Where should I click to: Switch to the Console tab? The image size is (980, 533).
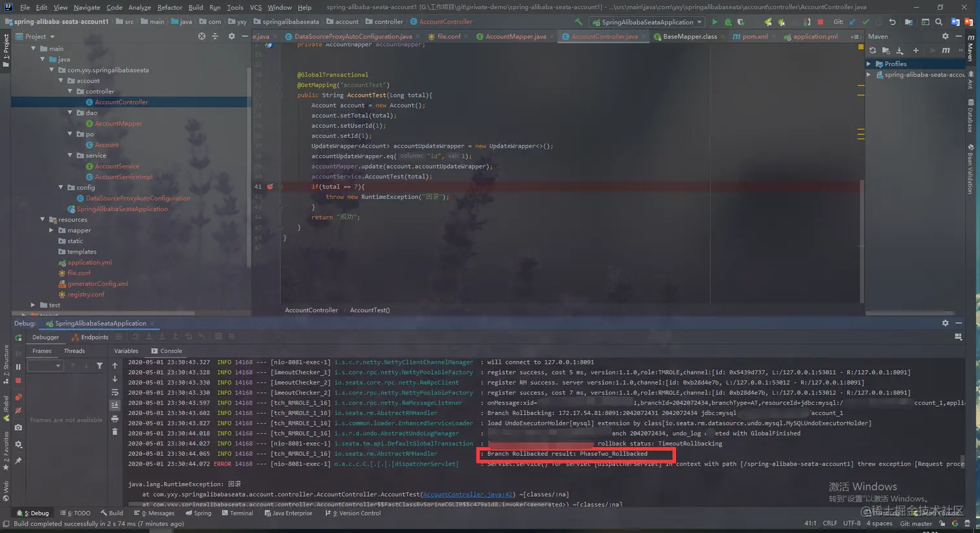coord(167,351)
